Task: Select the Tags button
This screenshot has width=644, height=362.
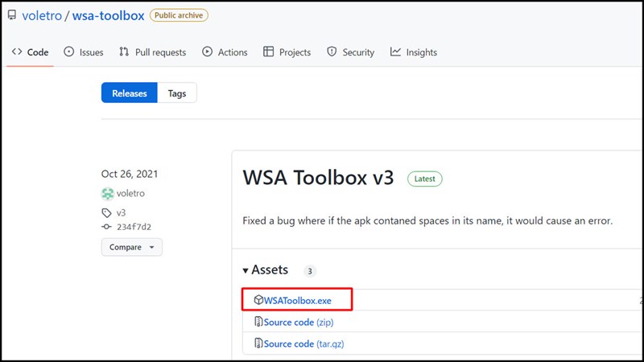Action: click(177, 93)
